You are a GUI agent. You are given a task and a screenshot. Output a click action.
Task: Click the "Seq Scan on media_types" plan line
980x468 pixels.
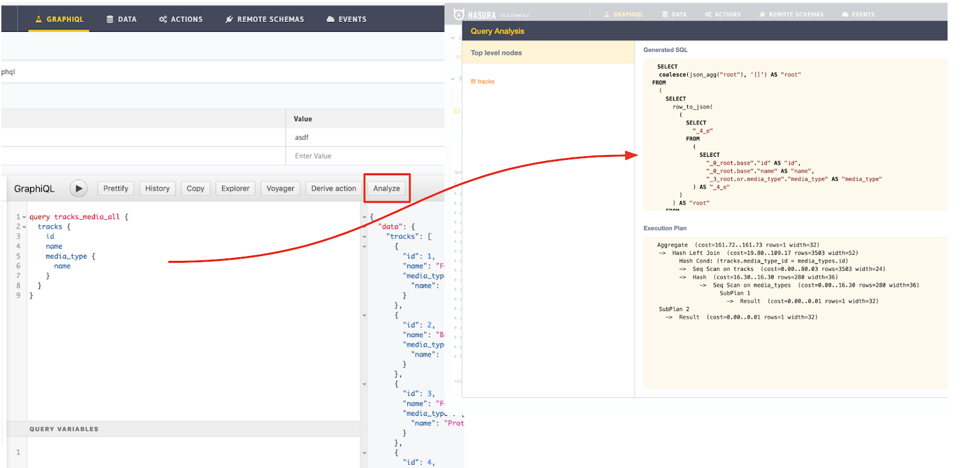(809, 285)
